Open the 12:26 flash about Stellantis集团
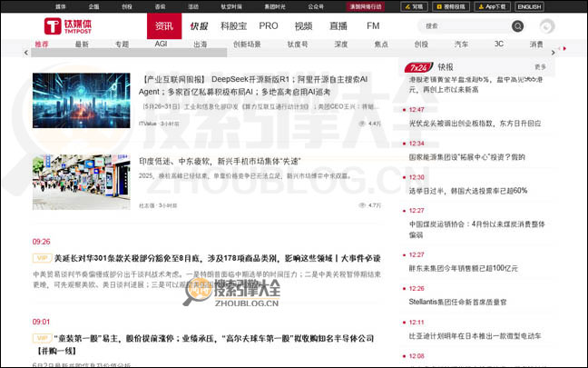The width and height of the screenshot is (588, 368). click(x=458, y=302)
